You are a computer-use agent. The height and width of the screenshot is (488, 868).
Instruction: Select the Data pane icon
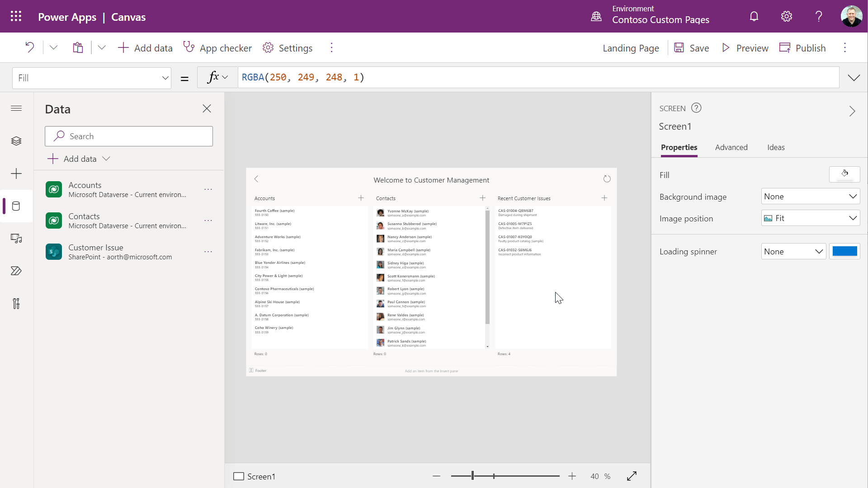(x=16, y=206)
